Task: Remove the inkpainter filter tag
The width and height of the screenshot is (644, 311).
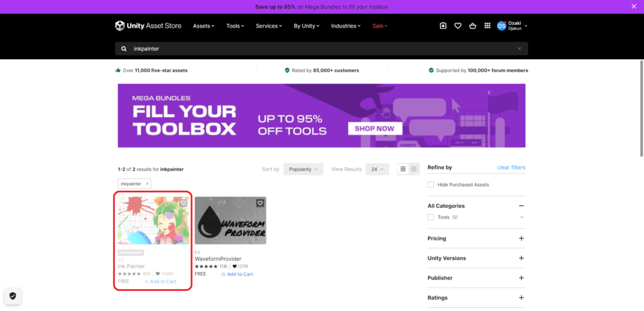Action: tap(148, 183)
